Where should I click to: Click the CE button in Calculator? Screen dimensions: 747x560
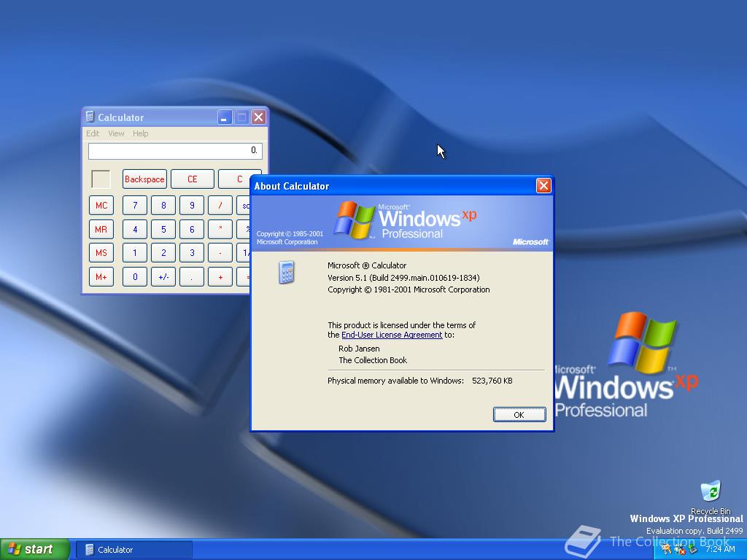(193, 179)
